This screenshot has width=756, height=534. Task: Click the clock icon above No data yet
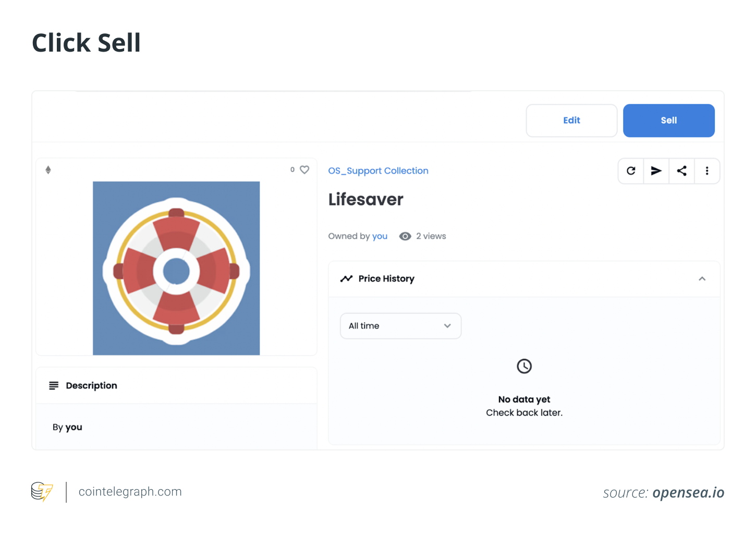524,366
